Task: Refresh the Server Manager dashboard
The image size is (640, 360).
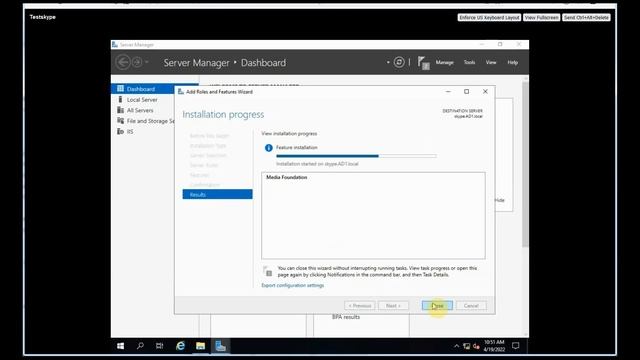Action: coord(399,62)
